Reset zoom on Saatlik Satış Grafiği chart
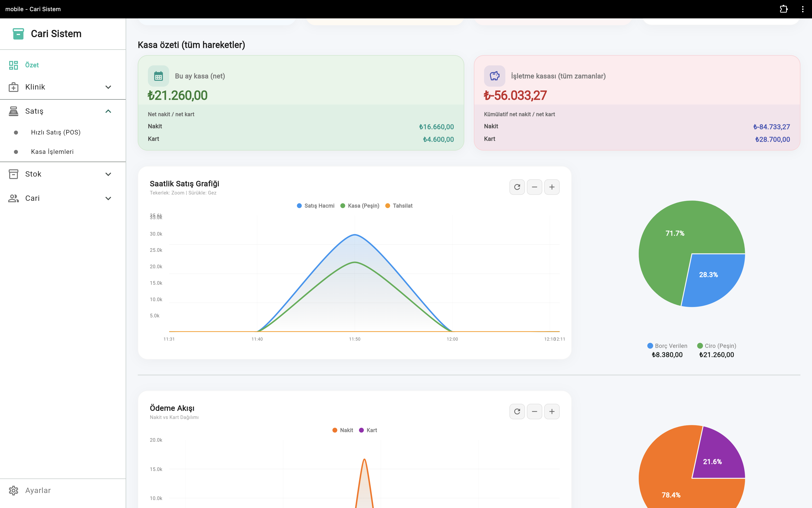The width and height of the screenshot is (812, 508). (x=517, y=187)
